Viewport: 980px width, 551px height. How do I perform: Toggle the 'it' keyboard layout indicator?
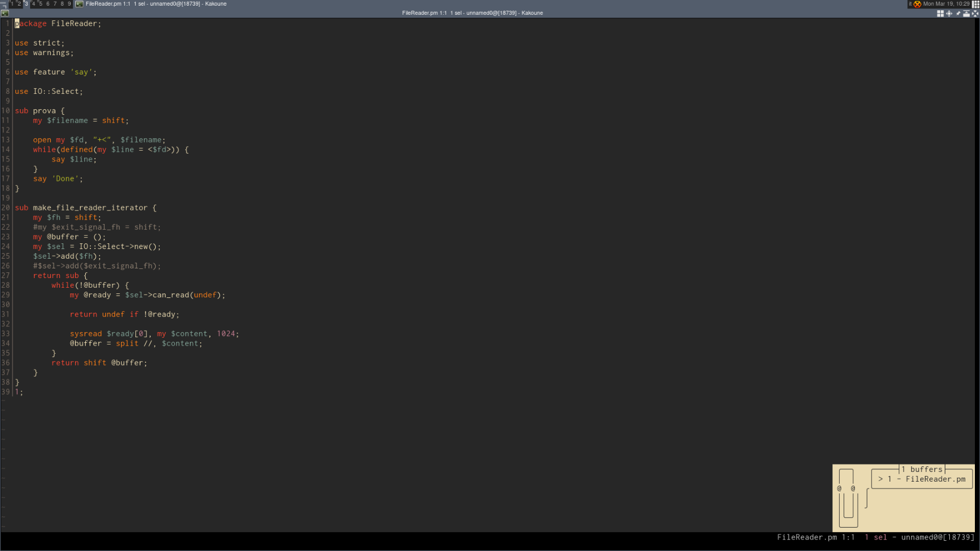point(910,4)
